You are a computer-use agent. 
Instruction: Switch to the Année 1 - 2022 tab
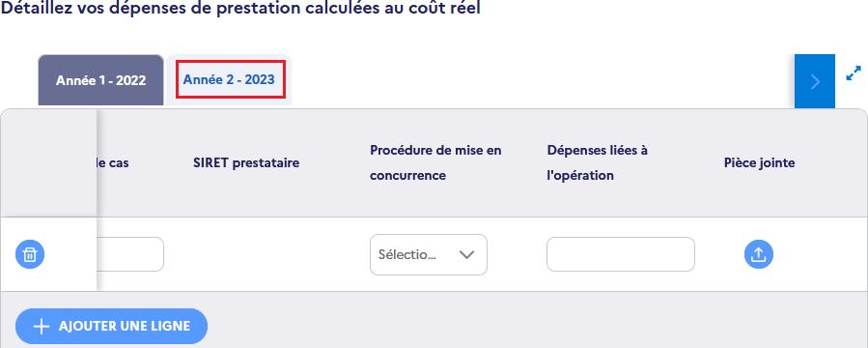[x=100, y=80]
